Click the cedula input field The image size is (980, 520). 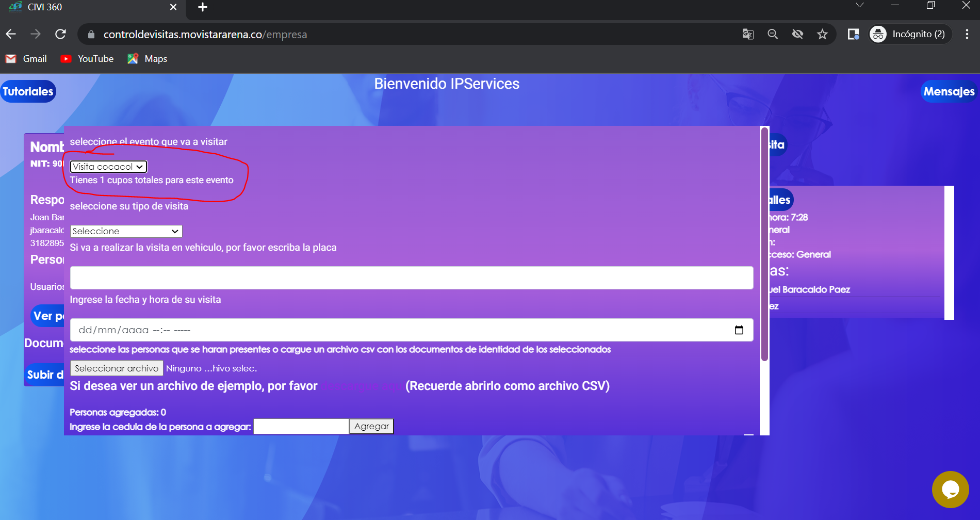(x=301, y=427)
